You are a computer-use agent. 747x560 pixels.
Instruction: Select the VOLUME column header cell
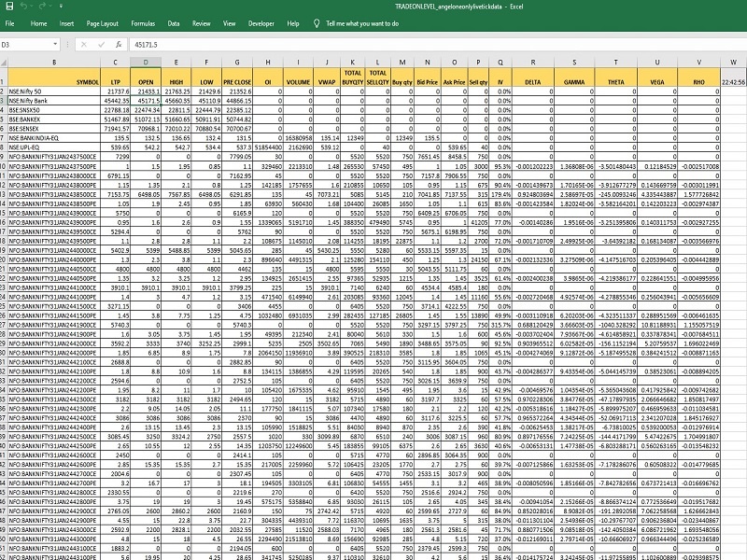click(x=298, y=77)
